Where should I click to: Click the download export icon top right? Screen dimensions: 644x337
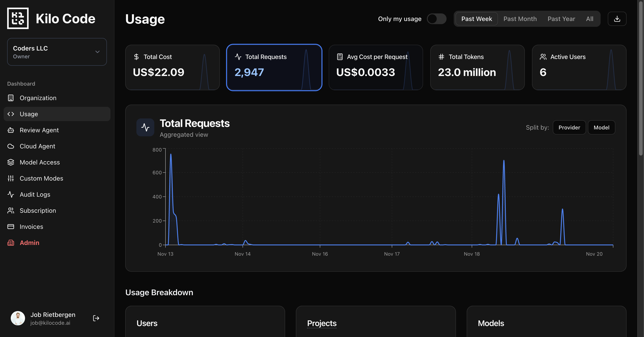[x=617, y=19]
